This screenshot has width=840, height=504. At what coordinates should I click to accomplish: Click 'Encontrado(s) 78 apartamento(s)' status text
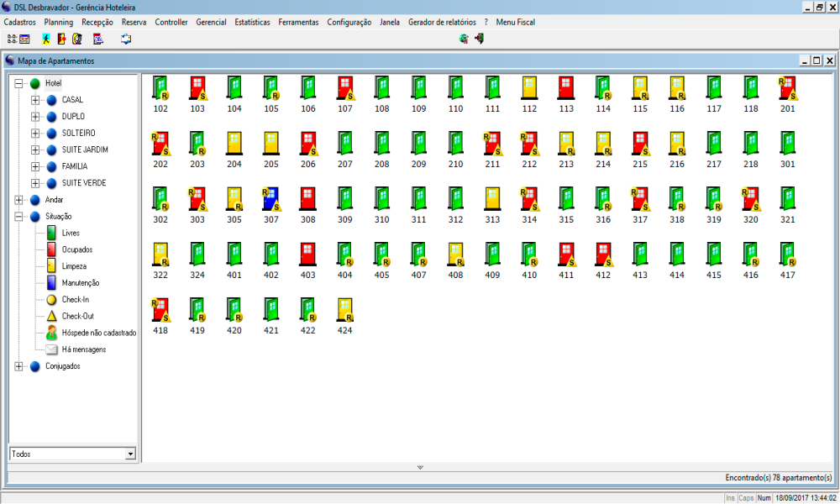(x=779, y=477)
